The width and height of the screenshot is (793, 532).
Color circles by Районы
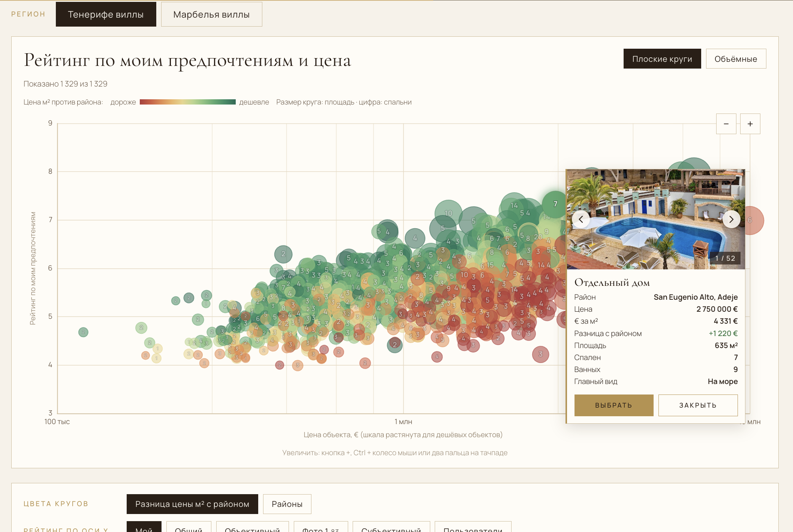287,504
